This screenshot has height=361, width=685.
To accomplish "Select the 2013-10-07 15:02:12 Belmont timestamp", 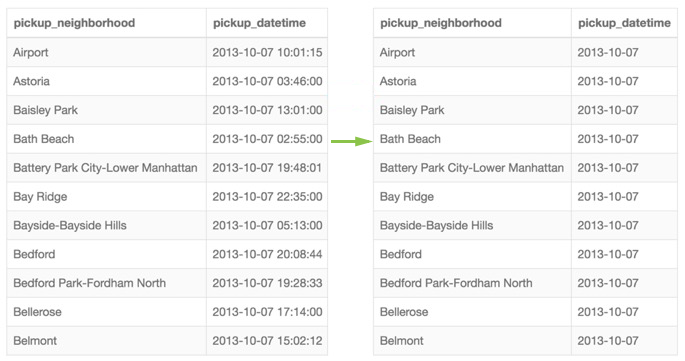I will click(267, 341).
